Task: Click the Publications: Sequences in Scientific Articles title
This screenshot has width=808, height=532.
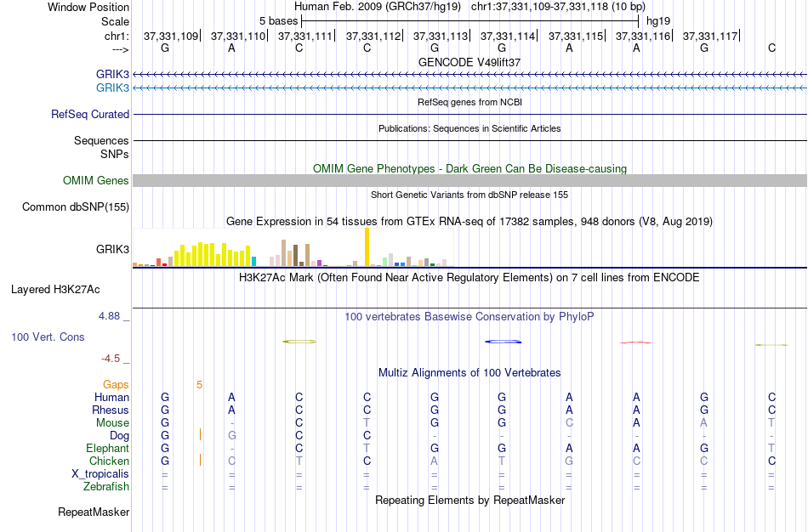Action: 469,128
